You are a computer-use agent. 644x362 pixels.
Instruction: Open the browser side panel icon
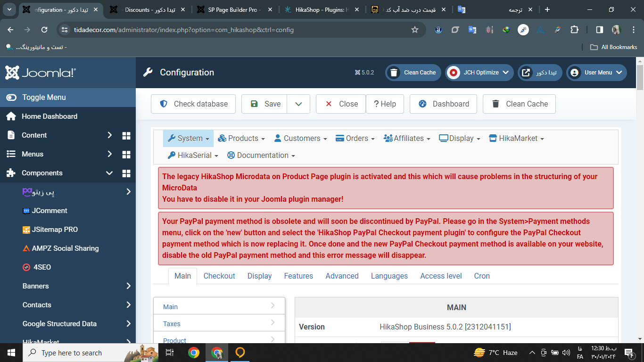599,30
